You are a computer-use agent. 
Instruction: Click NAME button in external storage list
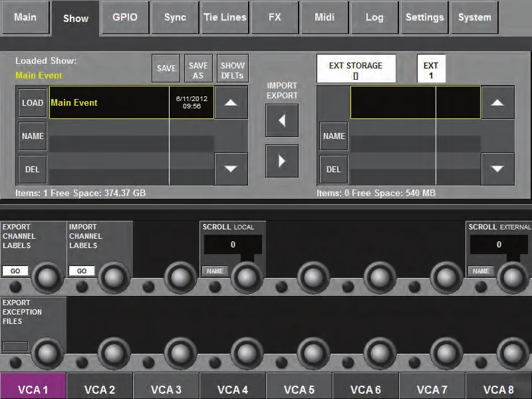pyautogui.click(x=334, y=136)
